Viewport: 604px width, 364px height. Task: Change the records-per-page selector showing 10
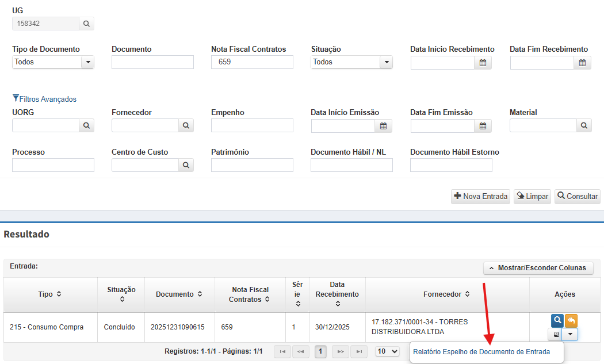tap(387, 351)
